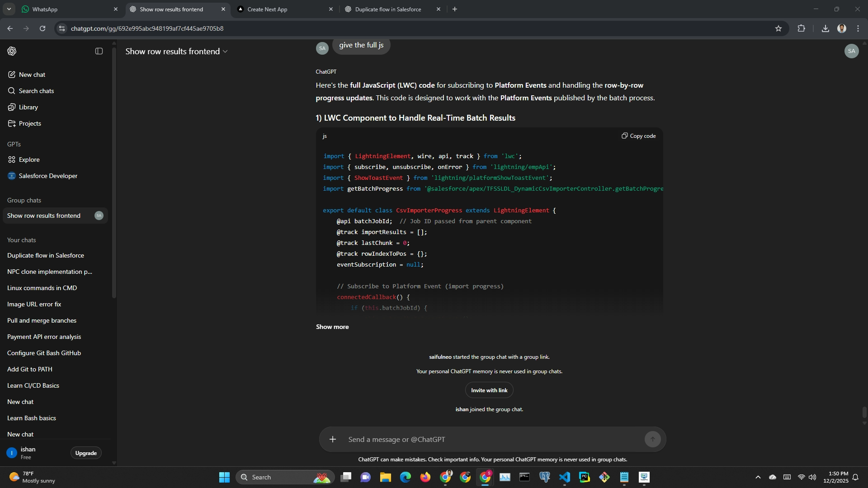Screen dimensions: 868x488
Task: Open the browser tab search dropdown
Action: tap(9, 9)
